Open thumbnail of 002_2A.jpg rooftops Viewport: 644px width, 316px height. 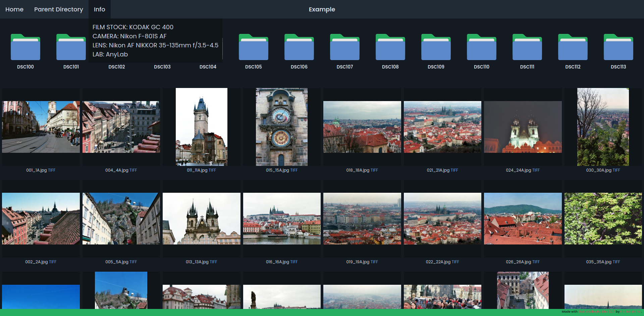coord(41,219)
